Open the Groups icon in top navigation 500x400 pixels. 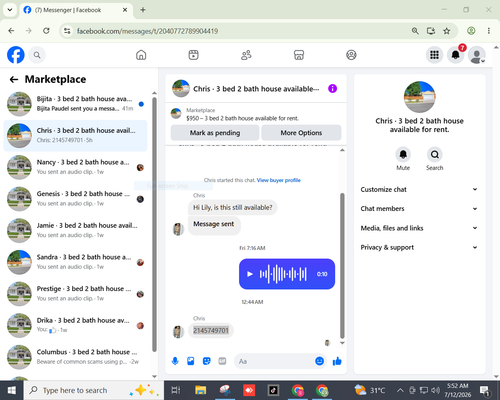point(351,55)
